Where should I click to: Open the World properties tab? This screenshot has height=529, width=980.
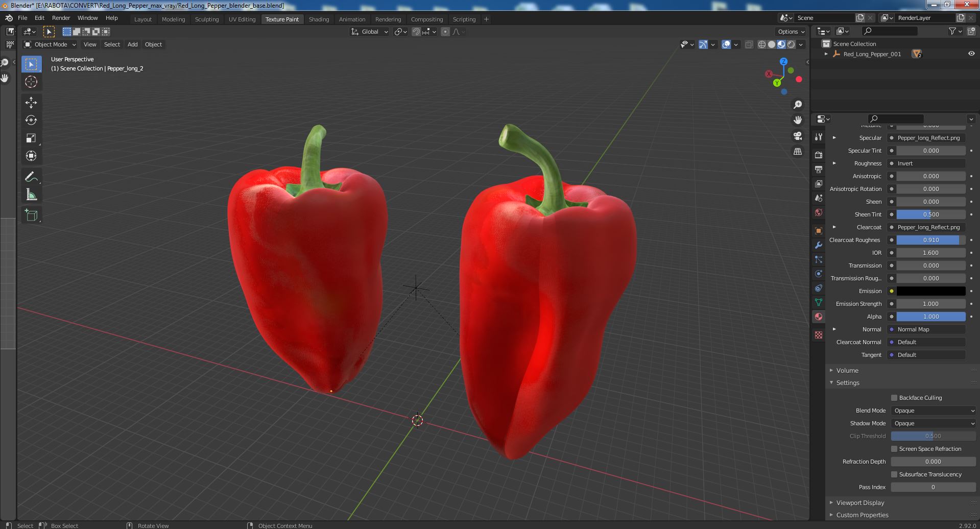click(x=819, y=212)
